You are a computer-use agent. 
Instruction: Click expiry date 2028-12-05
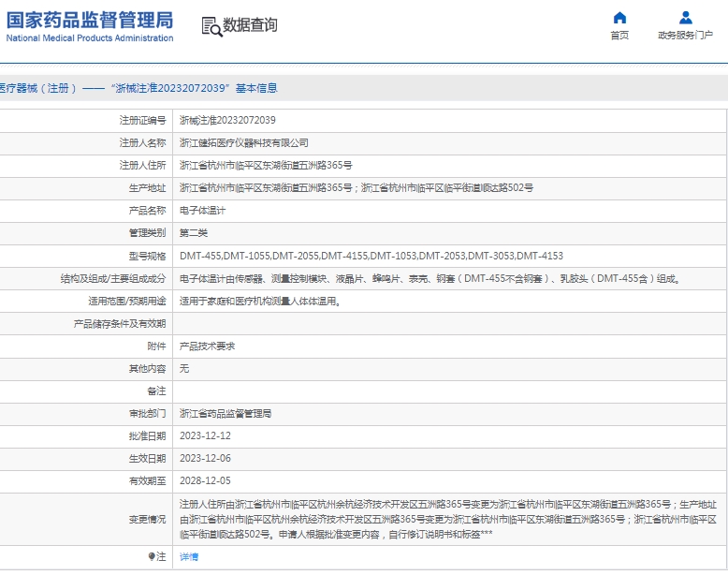click(205, 480)
